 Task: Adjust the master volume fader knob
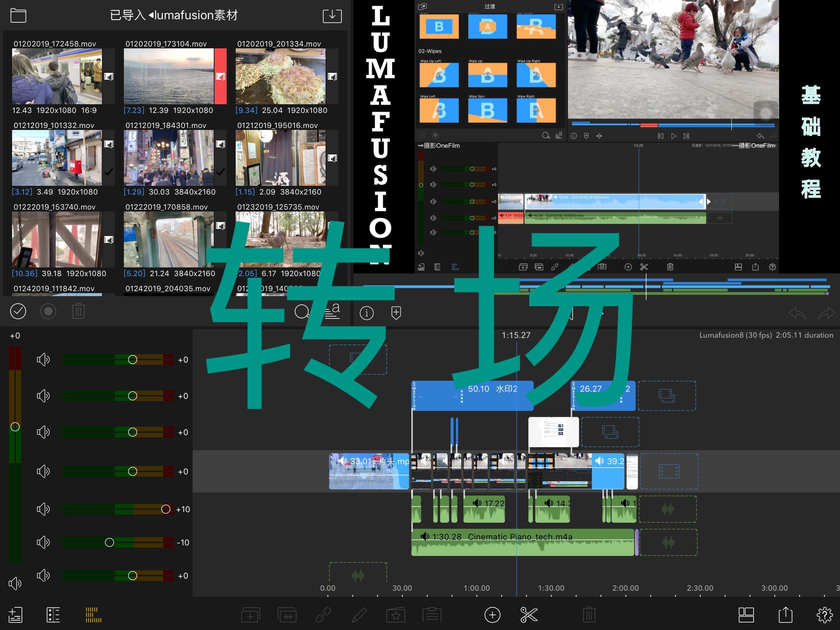(15, 427)
